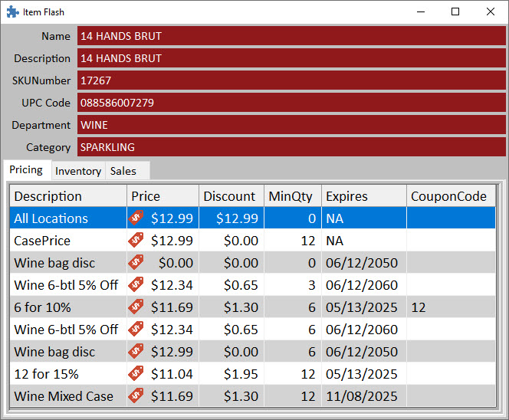Minimize the Item Flash window
Image resolution: width=509 pixels, height=420 pixels.
(x=421, y=12)
